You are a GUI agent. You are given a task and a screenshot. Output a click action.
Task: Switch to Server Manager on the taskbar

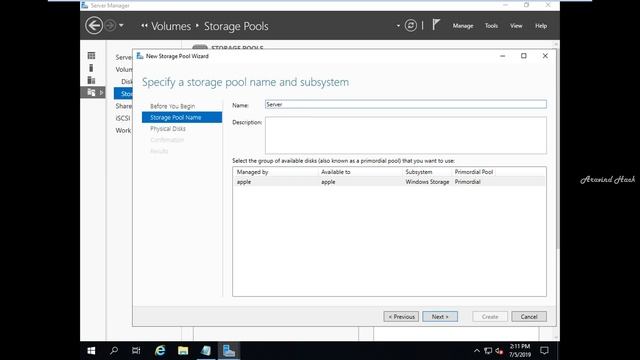click(229, 351)
